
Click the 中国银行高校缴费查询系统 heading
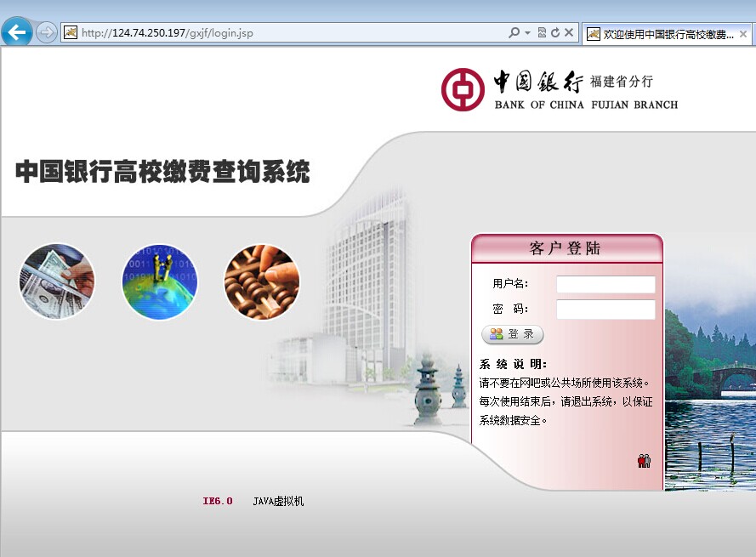[x=162, y=171]
